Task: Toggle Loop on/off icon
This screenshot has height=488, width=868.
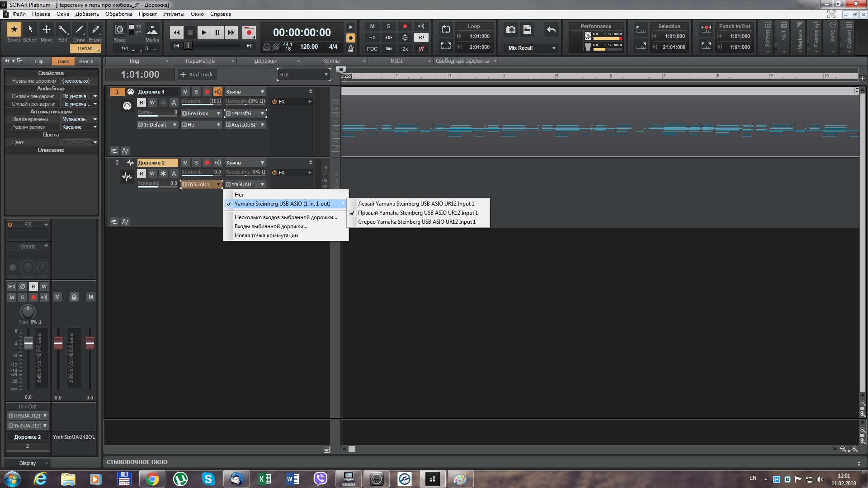Action: [x=446, y=30]
